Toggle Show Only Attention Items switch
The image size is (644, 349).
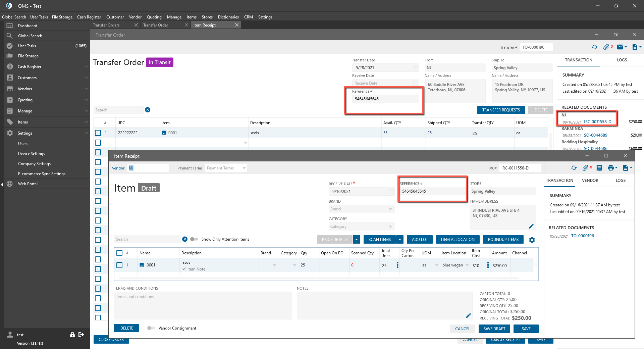pyautogui.click(x=194, y=239)
